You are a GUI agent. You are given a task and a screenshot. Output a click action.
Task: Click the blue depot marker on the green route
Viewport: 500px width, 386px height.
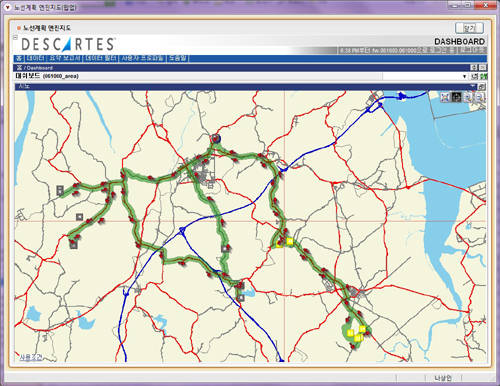click(216, 138)
